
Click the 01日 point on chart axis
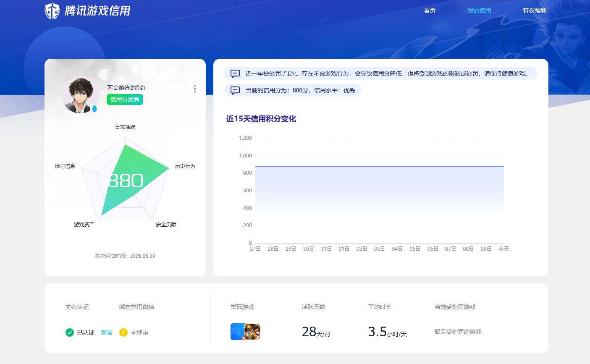pos(344,249)
